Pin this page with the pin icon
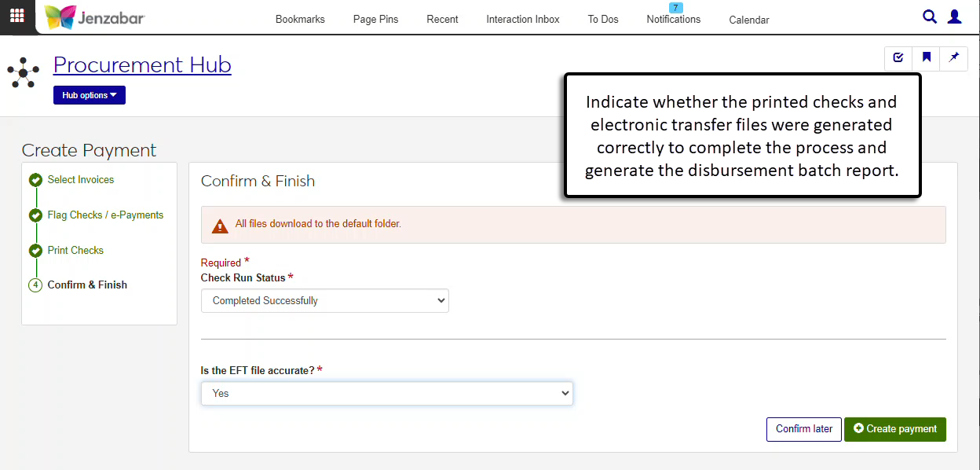The width and height of the screenshot is (980, 470). (x=954, y=58)
